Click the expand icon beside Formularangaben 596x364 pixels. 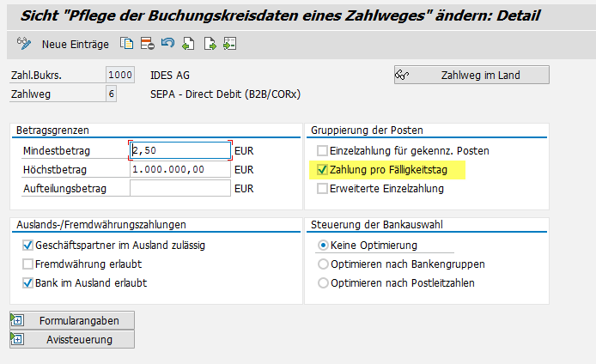click(17, 321)
